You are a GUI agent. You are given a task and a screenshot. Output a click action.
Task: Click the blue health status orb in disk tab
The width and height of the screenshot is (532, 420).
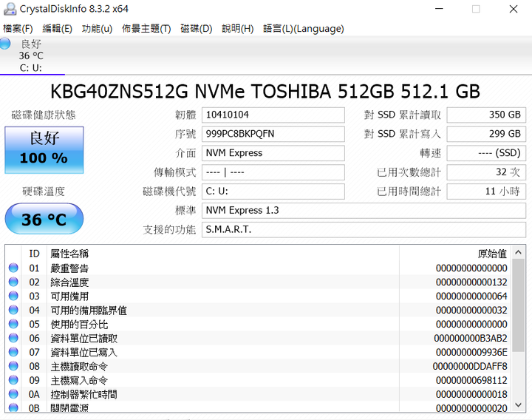5,44
